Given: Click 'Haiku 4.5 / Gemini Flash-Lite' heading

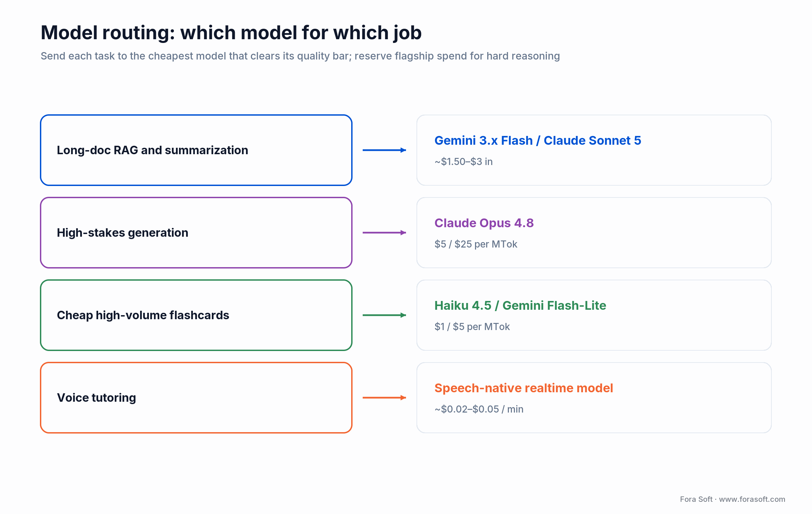Looking at the screenshot, I should click(520, 305).
